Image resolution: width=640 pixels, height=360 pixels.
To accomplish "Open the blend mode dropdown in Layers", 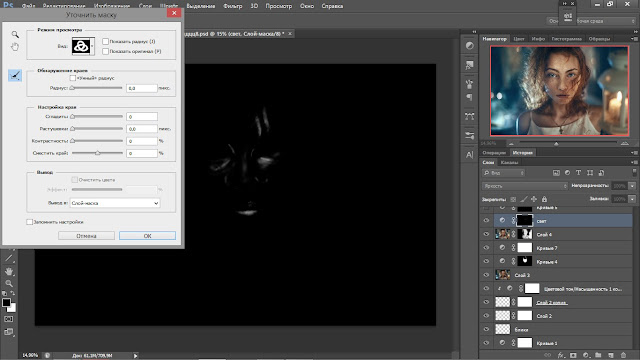I will click(524, 186).
